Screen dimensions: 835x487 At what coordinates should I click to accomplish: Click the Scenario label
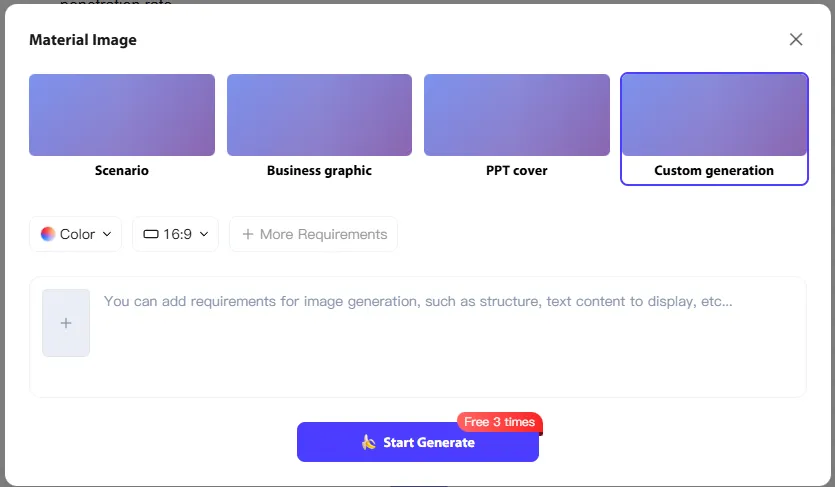(x=122, y=171)
